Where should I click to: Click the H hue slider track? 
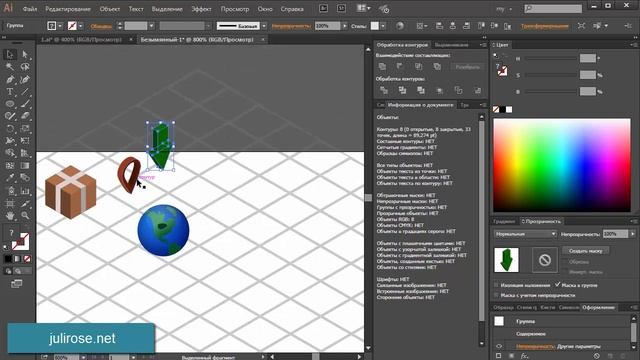click(x=551, y=58)
